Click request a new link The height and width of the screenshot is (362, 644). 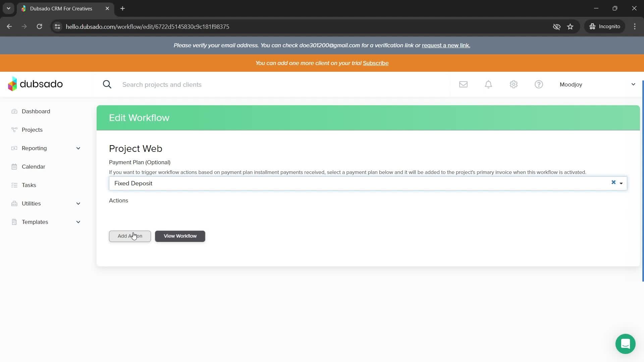pyautogui.click(x=446, y=45)
